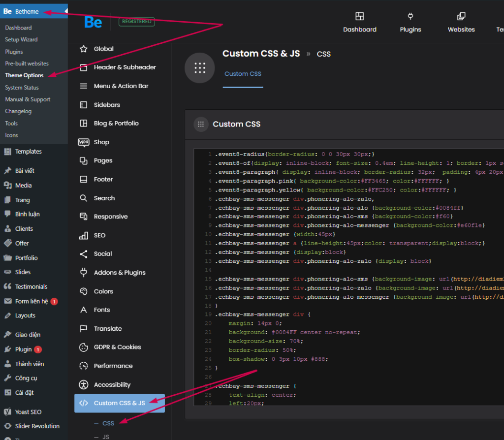Image resolution: width=504 pixels, height=440 pixels.
Task: Open Công cụ tools menu
Action: coord(26,378)
